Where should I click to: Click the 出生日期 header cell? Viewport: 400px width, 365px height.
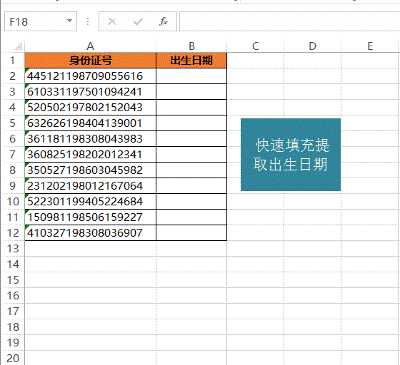pyautogui.click(x=191, y=60)
